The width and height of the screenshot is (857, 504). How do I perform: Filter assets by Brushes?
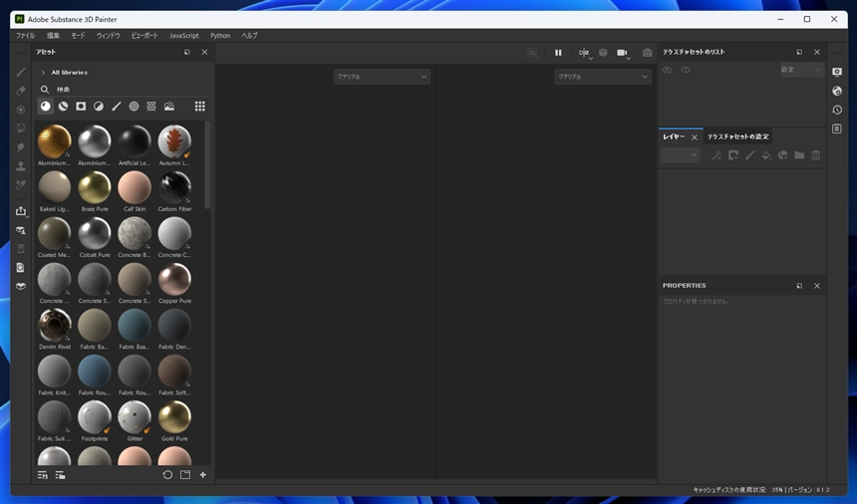pos(117,107)
